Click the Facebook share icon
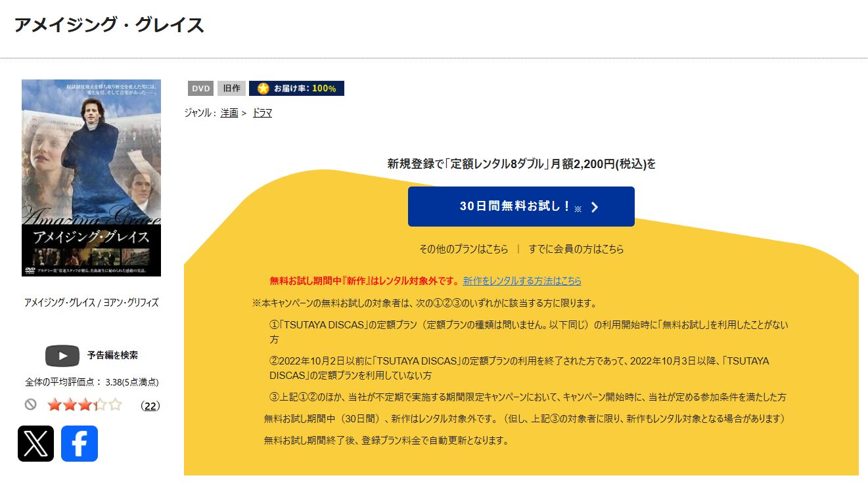 (80, 443)
